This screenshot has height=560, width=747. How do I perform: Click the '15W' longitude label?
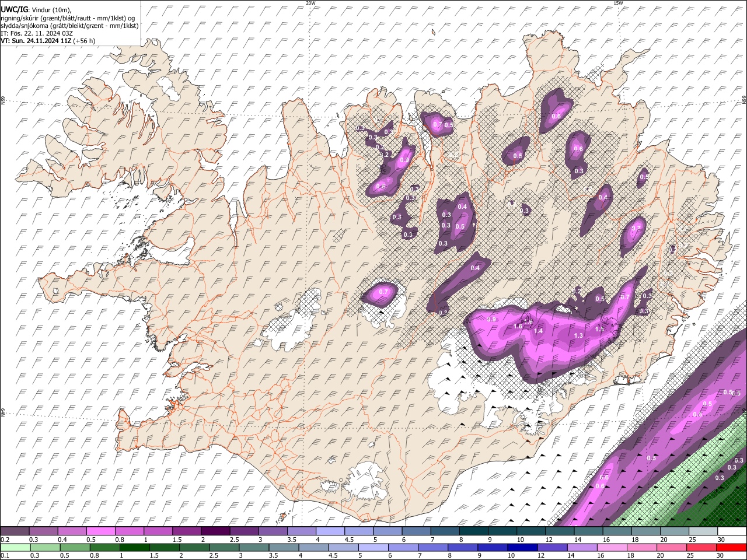pyautogui.click(x=618, y=3)
